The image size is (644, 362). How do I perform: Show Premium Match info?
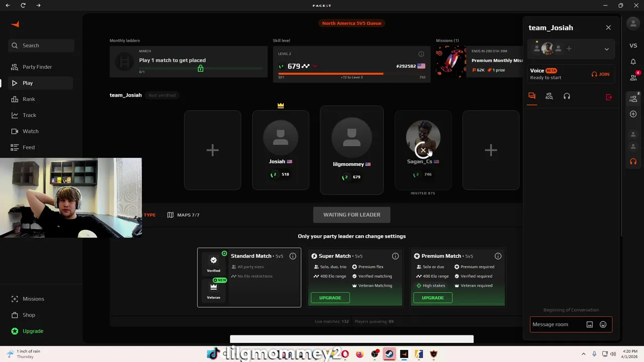tap(498, 256)
